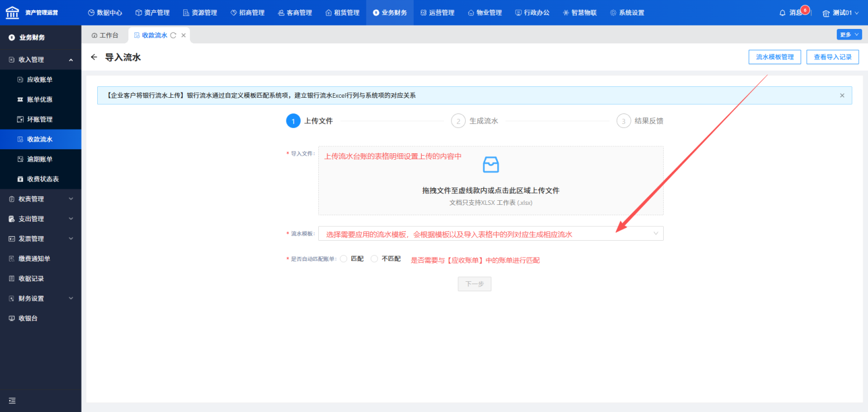Click the back arrow beside 导入流水
The height and width of the screenshot is (412, 868).
pos(94,57)
